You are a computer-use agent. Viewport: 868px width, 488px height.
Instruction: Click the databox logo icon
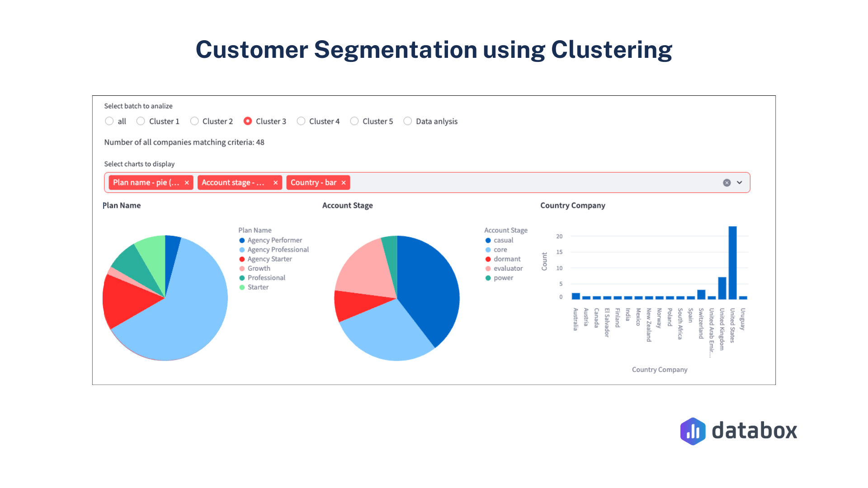693,432
